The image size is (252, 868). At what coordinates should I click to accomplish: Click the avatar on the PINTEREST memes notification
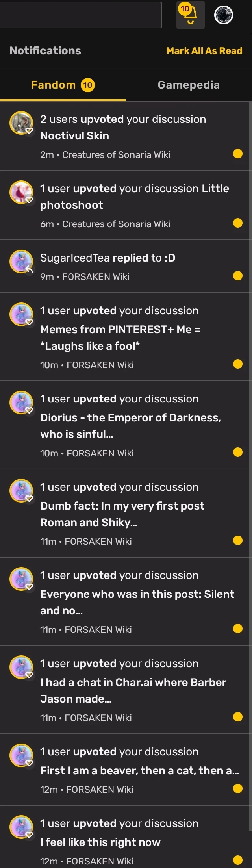(22, 314)
